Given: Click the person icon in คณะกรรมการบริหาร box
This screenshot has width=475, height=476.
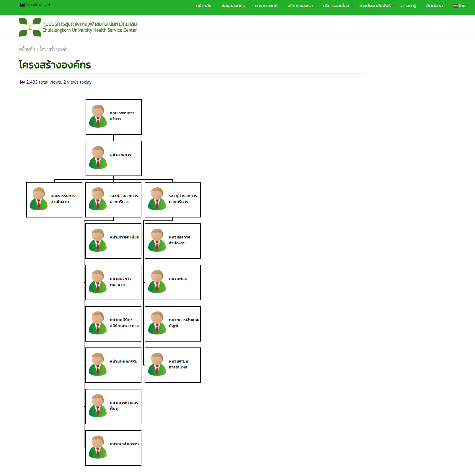Looking at the screenshot, I should tap(98, 116).
